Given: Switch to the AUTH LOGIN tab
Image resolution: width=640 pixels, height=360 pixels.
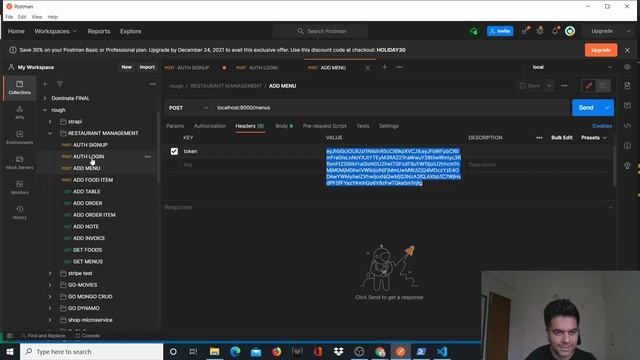Looking at the screenshot, I should [263, 67].
